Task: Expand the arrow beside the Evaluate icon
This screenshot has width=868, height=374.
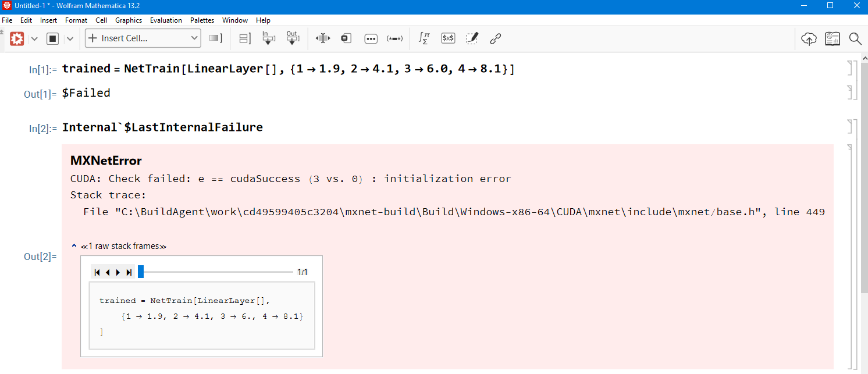Action: click(34, 38)
